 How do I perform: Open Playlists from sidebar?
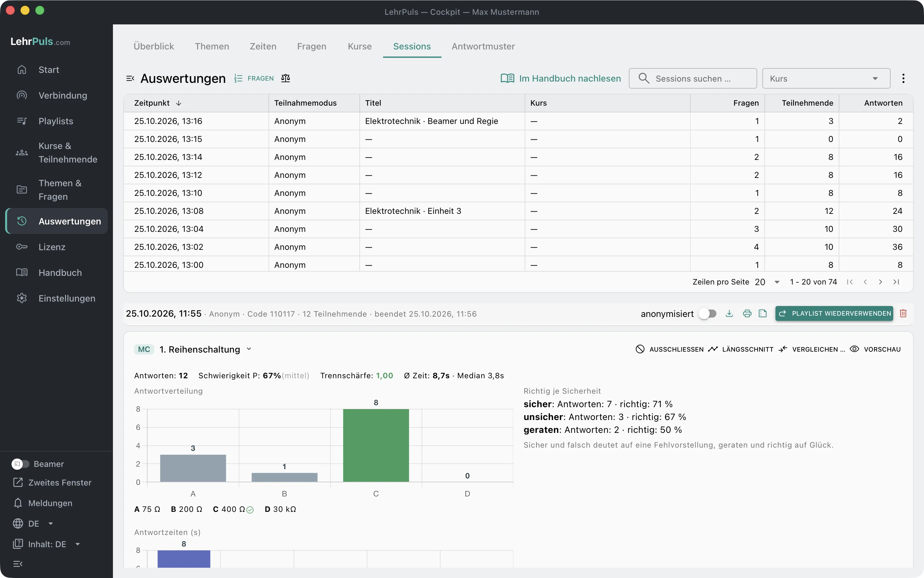coord(56,121)
